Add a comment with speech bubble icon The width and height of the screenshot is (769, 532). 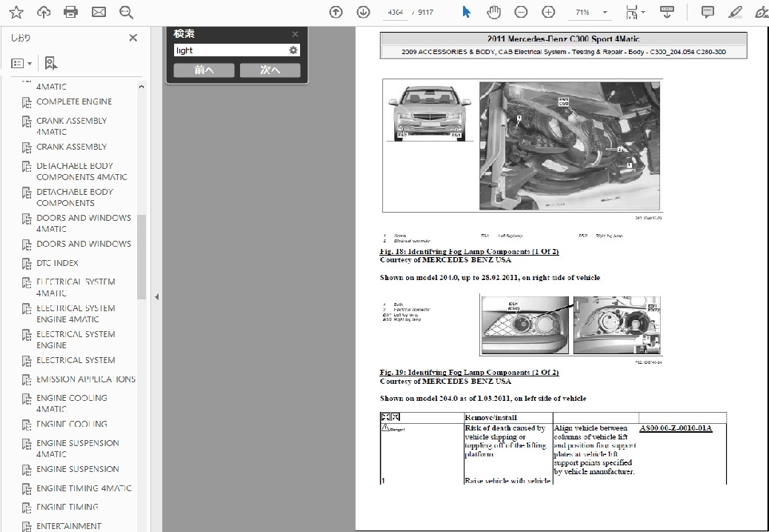point(708,13)
